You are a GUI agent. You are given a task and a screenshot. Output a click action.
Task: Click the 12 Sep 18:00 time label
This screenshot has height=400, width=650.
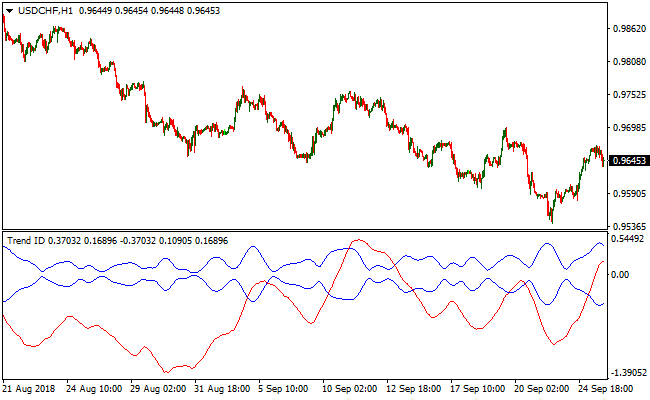[x=413, y=389]
